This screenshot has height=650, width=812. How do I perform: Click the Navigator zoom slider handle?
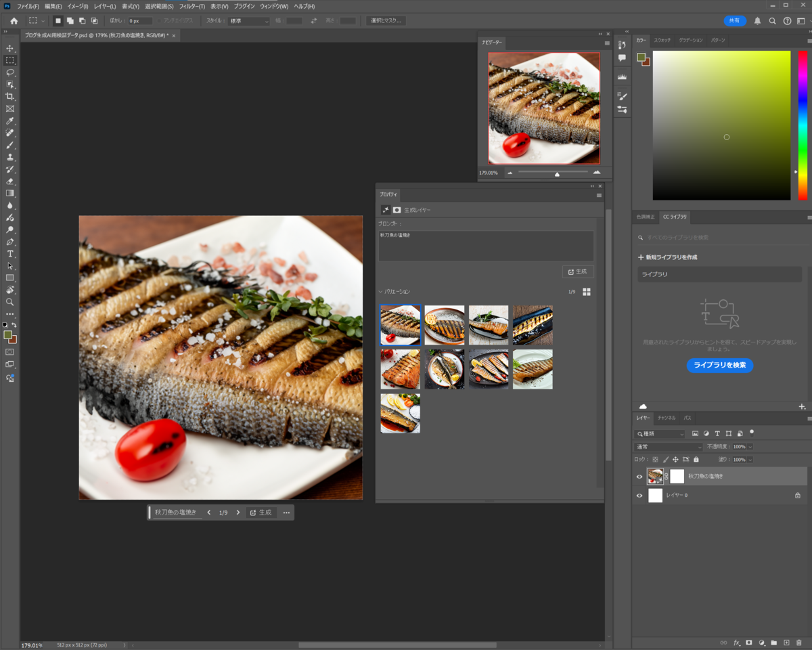click(x=557, y=173)
